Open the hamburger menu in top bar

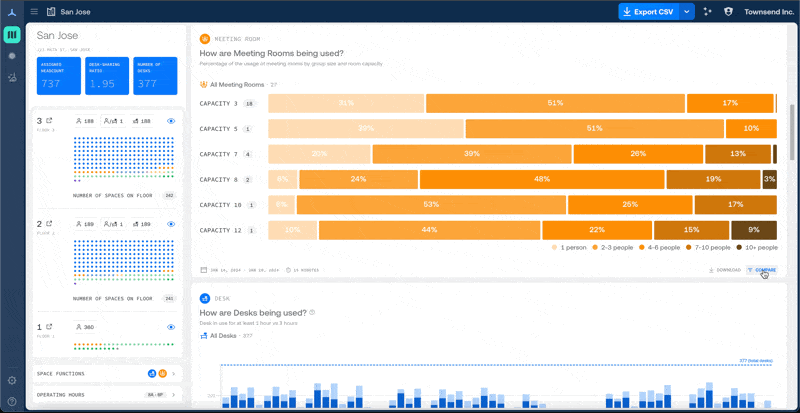[x=33, y=12]
